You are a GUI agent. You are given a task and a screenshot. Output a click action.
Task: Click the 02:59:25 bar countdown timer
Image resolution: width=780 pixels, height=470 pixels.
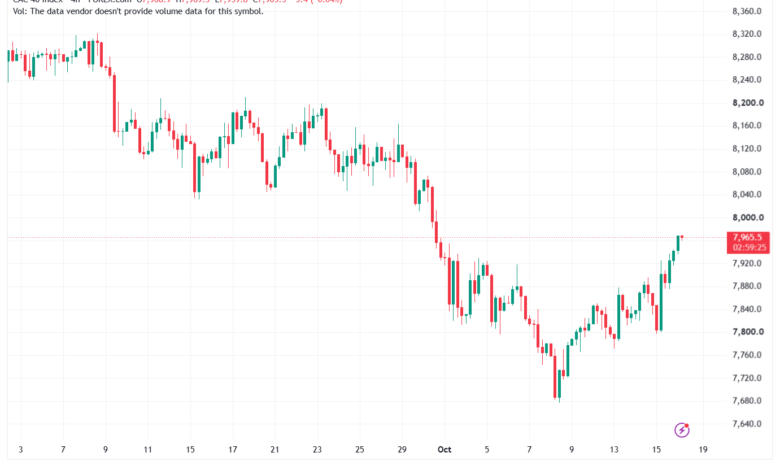click(x=749, y=247)
